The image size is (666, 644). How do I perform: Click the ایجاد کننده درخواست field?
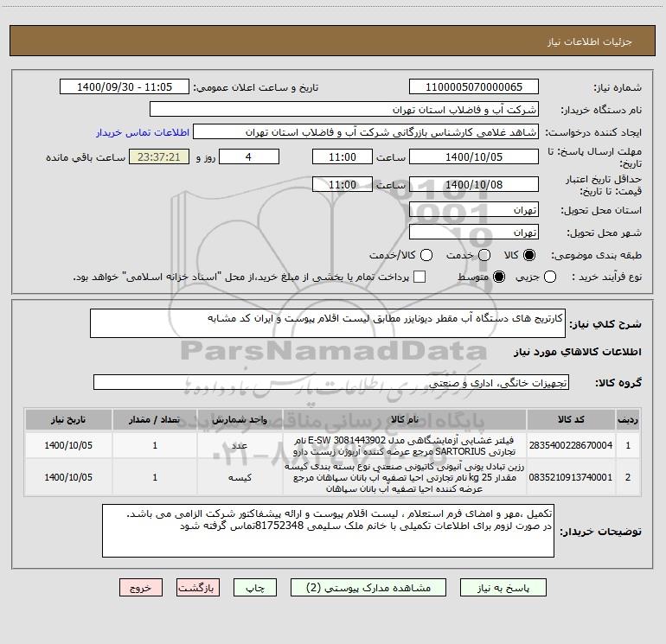tap(366, 131)
